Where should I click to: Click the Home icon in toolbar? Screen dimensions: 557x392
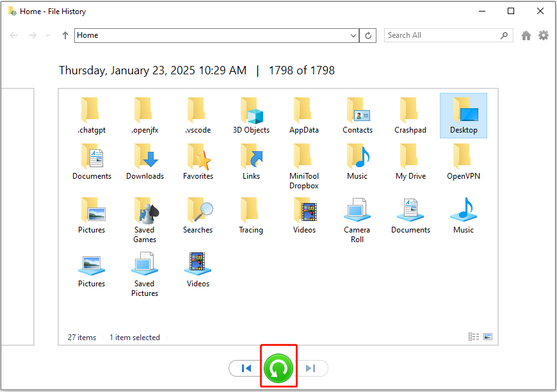pyautogui.click(x=526, y=36)
